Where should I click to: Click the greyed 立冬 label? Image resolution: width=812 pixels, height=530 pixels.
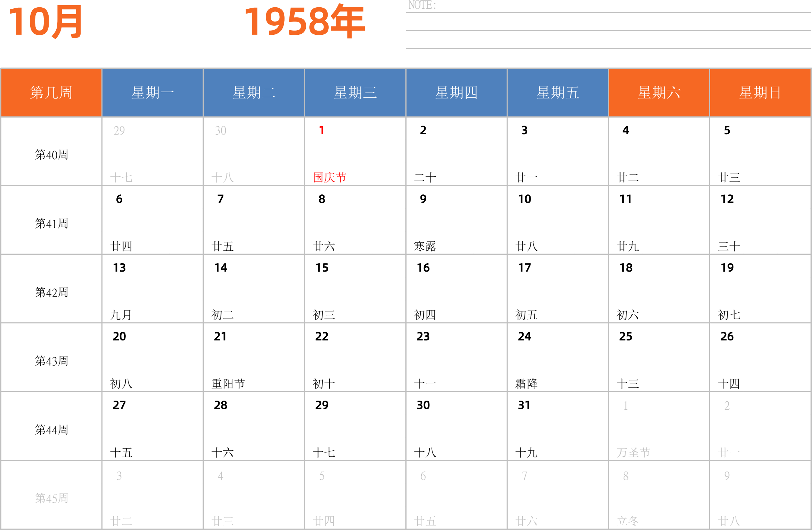pos(628,521)
